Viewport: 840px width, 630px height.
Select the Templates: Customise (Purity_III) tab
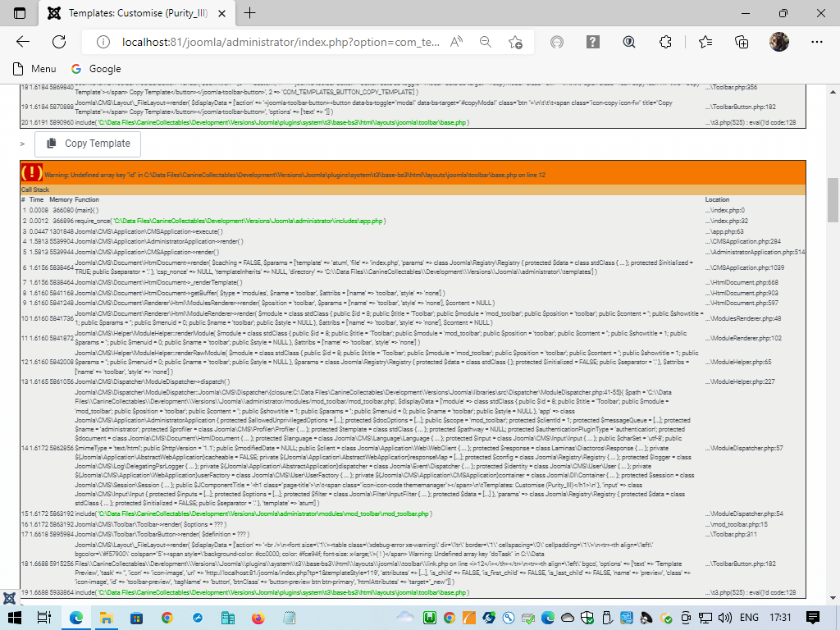[138, 13]
